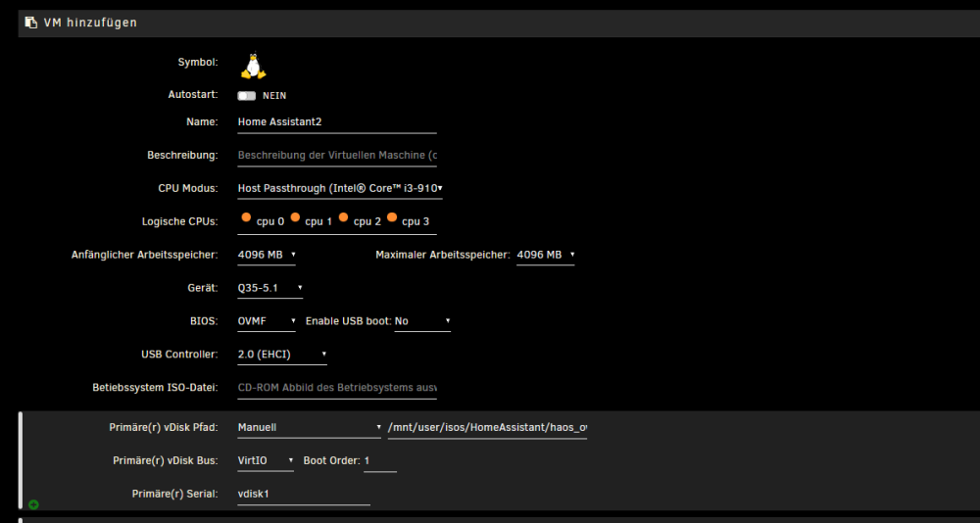Click the Linux penguin VM symbol

tap(253, 66)
